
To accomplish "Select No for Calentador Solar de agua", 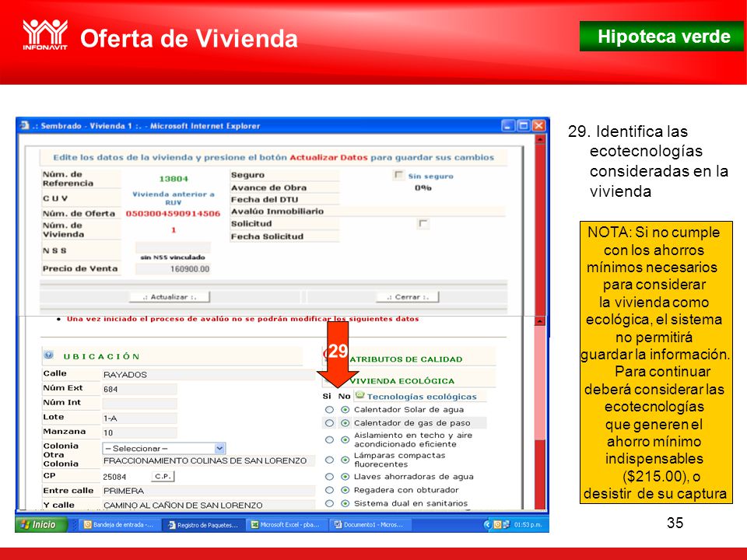I will (x=345, y=410).
